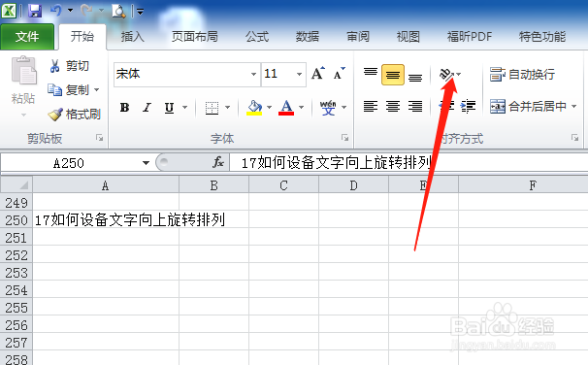
Task: Click the 宋体 font name box
Action: point(181,74)
